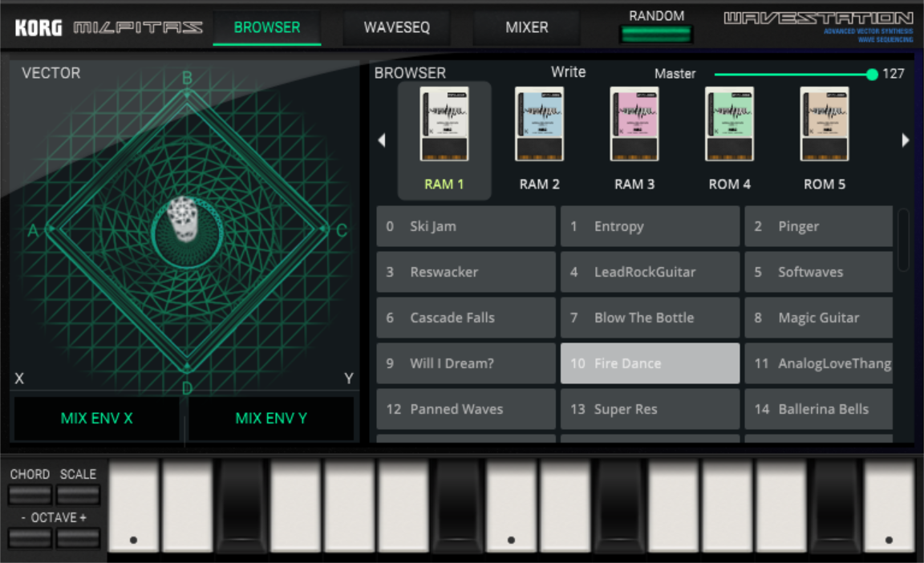Pick preset 6 Cascade Falls
Image resolution: width=924 pixels, height=563 pixels.
(466, 318)
